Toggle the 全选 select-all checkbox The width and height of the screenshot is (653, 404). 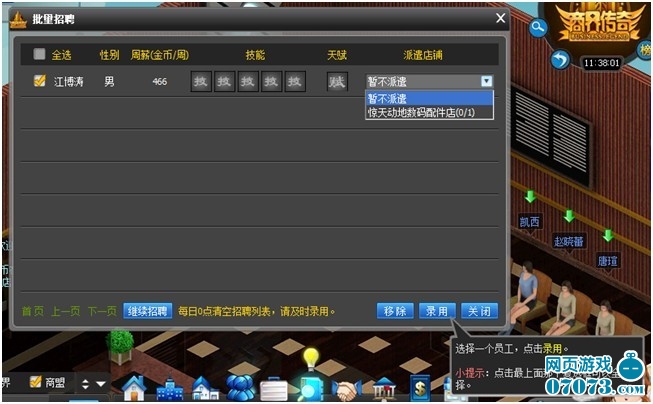tap(39, 54)
